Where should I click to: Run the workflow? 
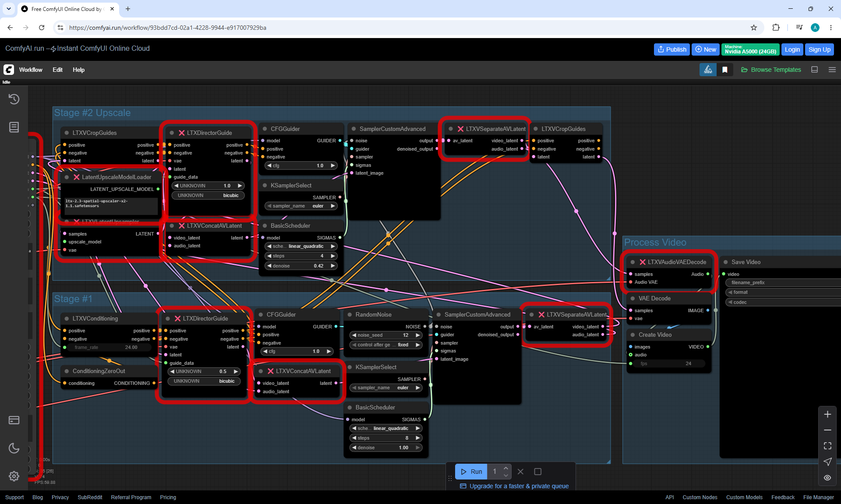point(471,472)
